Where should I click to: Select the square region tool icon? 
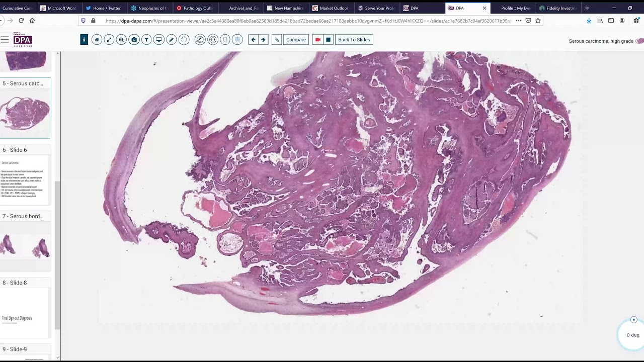point(225,40)
